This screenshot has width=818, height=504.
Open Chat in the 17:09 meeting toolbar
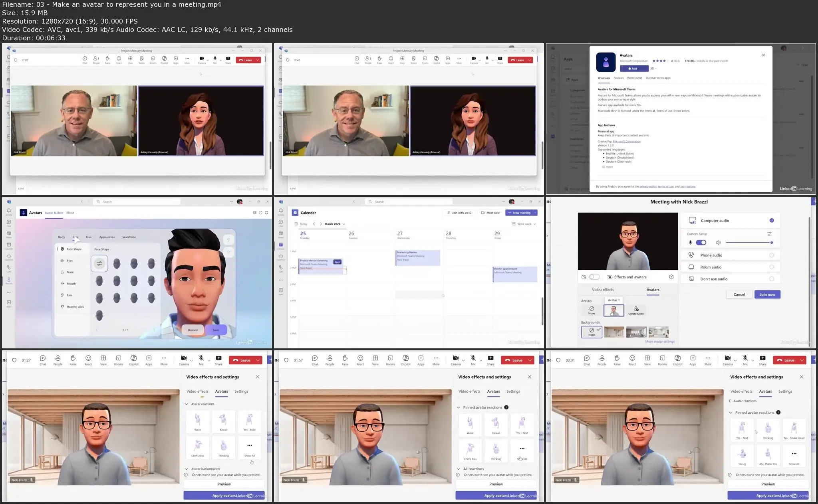point(85,60)
